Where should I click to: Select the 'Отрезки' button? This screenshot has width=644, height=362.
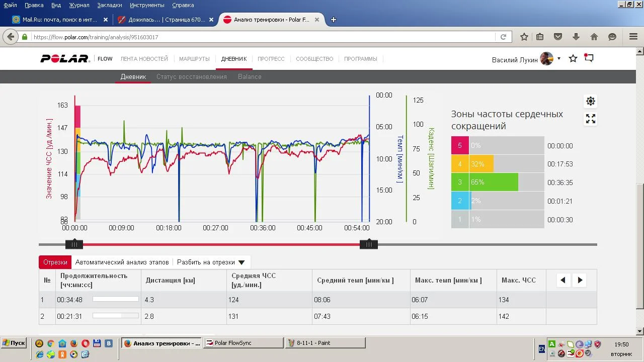click(55, 262)
